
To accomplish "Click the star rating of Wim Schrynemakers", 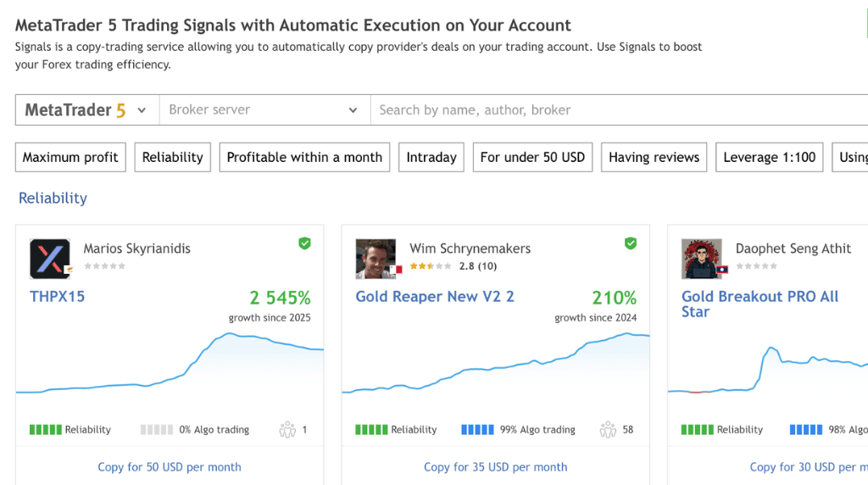I will coord(430,266).
